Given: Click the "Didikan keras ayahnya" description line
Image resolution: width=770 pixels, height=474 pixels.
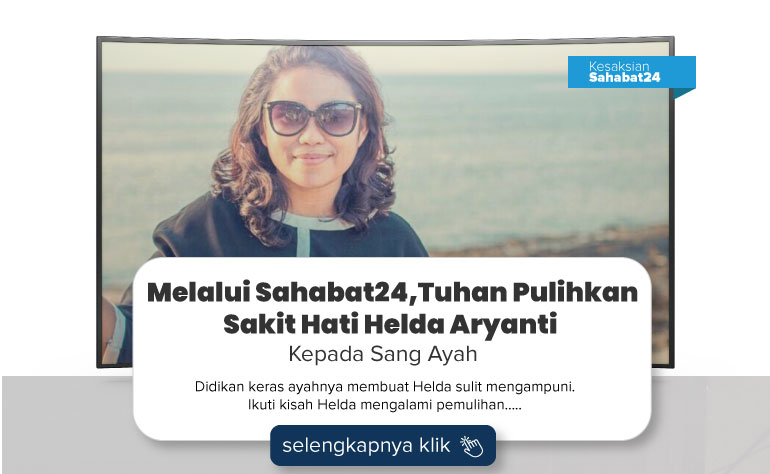Looking at the screenshot, I should point(385,387).
